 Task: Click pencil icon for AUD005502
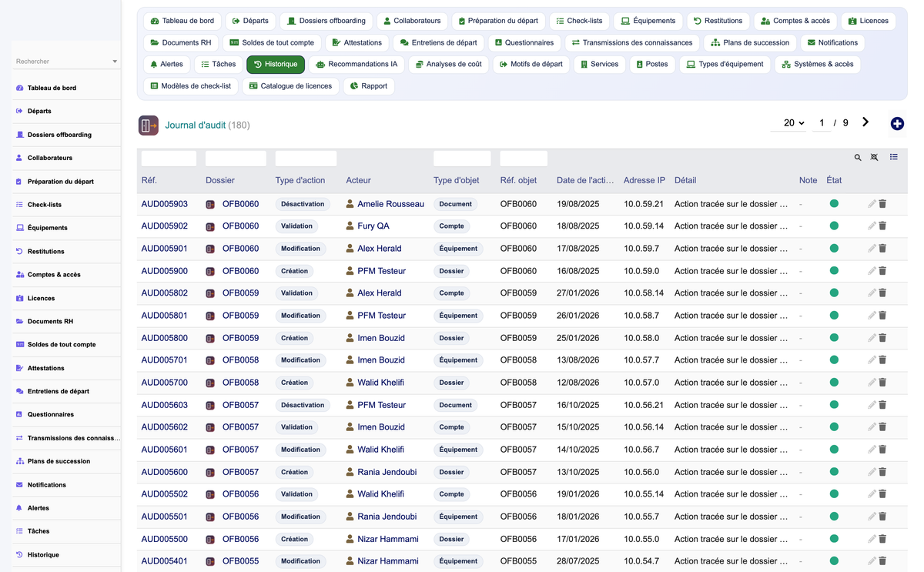click(872, 494)
